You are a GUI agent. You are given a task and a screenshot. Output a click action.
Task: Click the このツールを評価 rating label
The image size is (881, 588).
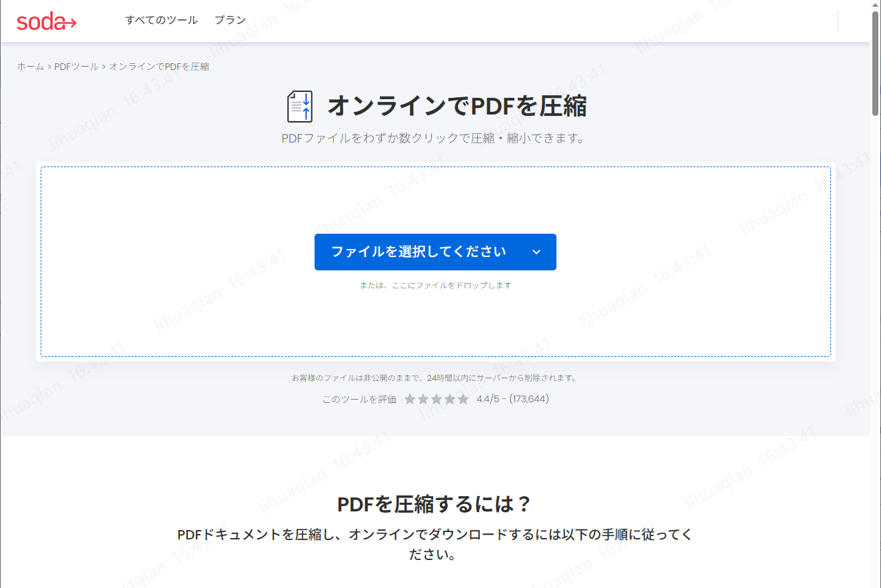359,399
